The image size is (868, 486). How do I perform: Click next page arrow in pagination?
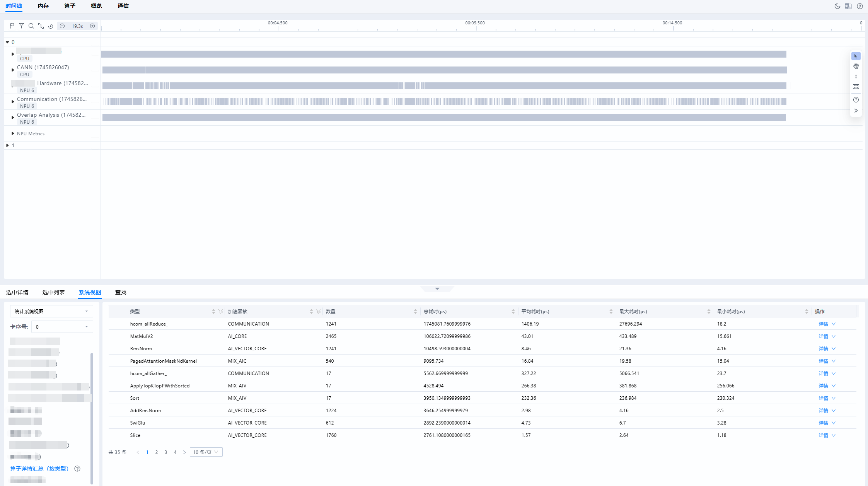pos(184,452)
